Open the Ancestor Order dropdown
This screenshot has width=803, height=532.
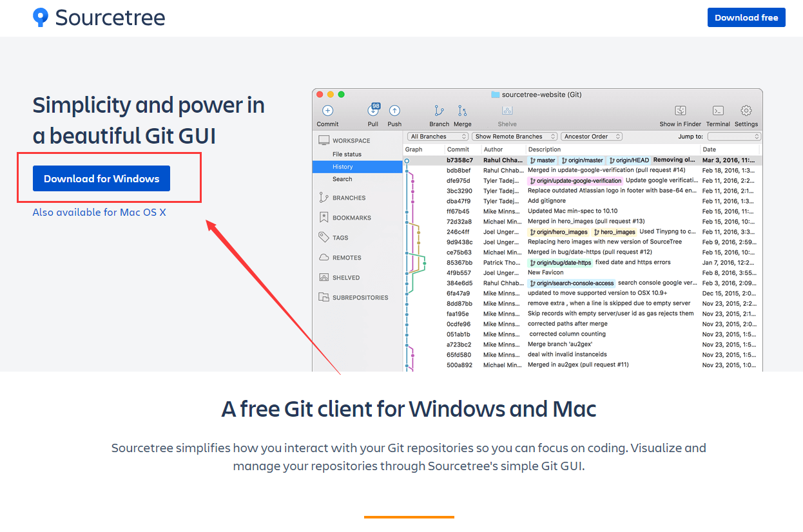pos(592,137)
